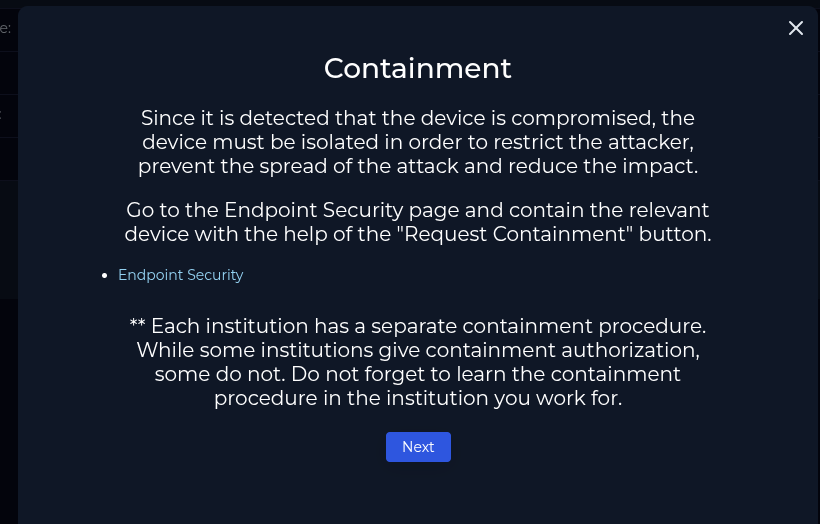Click the bullet before Endpoint Security
820x524 pixels.
(x=105, y=275)
